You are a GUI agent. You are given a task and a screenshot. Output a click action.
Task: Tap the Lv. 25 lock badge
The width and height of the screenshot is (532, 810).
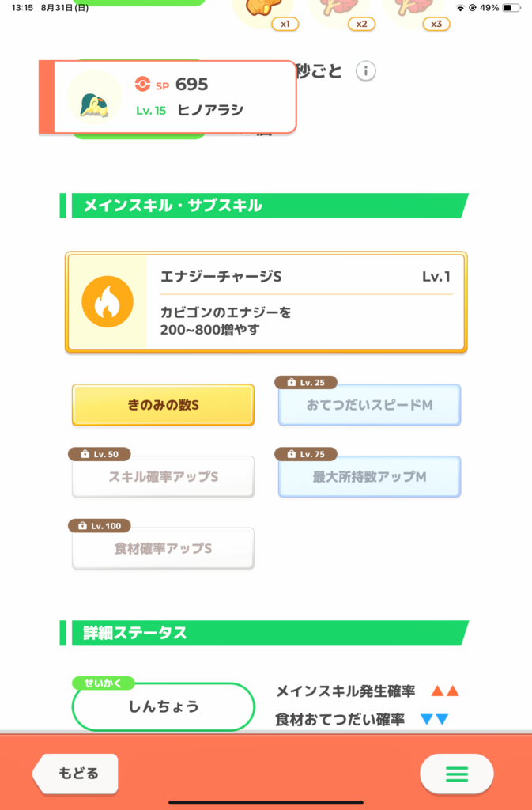pos(306,383)
